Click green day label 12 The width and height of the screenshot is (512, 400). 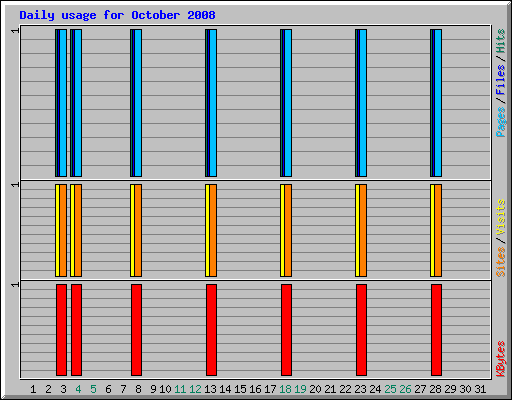(x=195, y=389)
